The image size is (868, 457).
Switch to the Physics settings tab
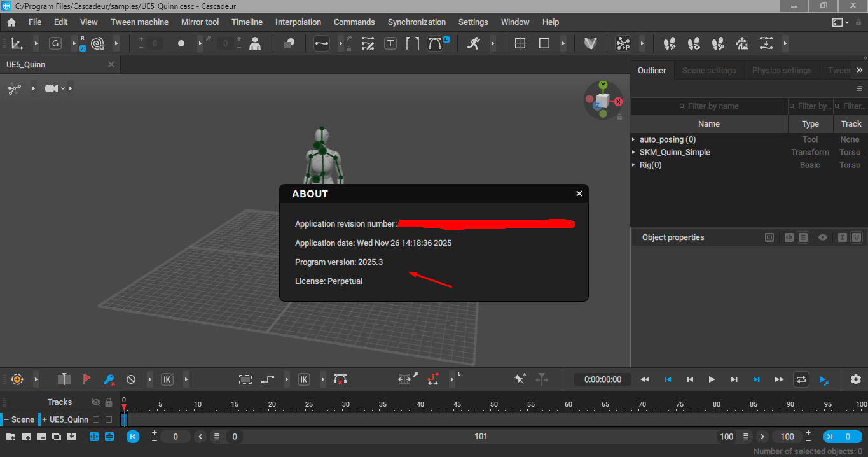782,70
